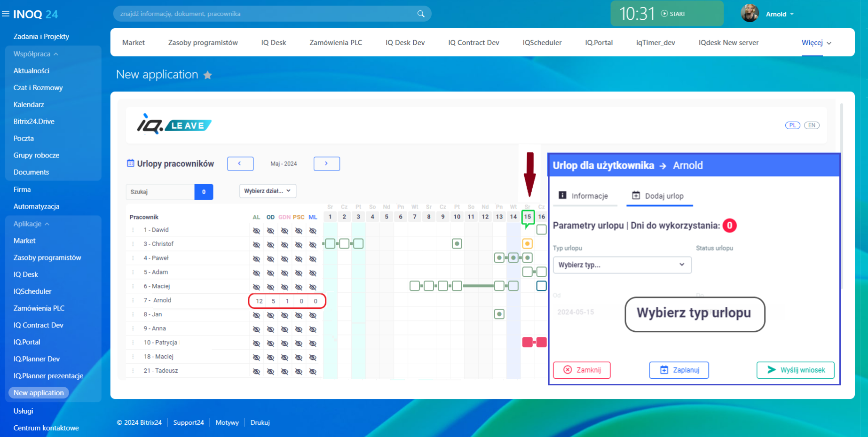Open the Market top tab
868x437 pixels.
tap(134, 43)
